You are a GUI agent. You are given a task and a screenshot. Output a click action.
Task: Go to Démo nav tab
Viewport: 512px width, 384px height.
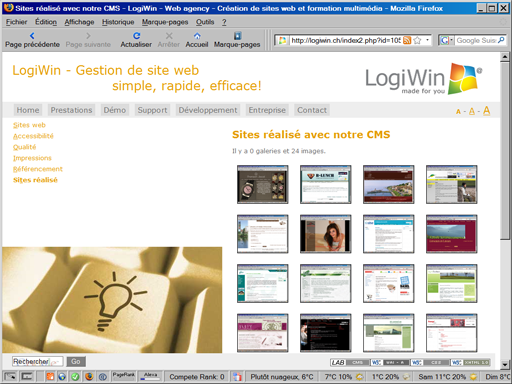(115, 110)
